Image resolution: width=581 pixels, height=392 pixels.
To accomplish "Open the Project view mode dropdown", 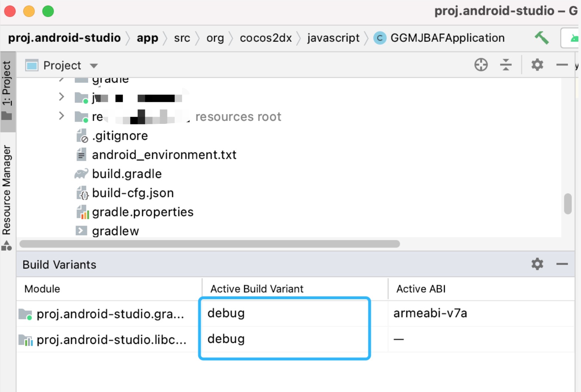I will (x=94, y=65).
